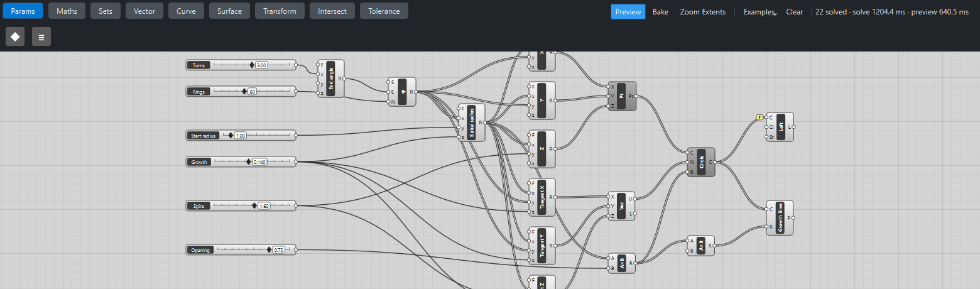Click the R output port of Spiral radius
The image size is (980, 289).
pyautogui.click(x=485, y=123)
